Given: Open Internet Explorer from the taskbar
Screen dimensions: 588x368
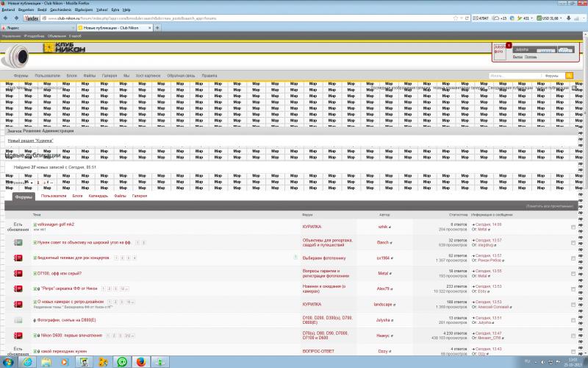Looking at the screenshot, I should click(x=27, y=362).
